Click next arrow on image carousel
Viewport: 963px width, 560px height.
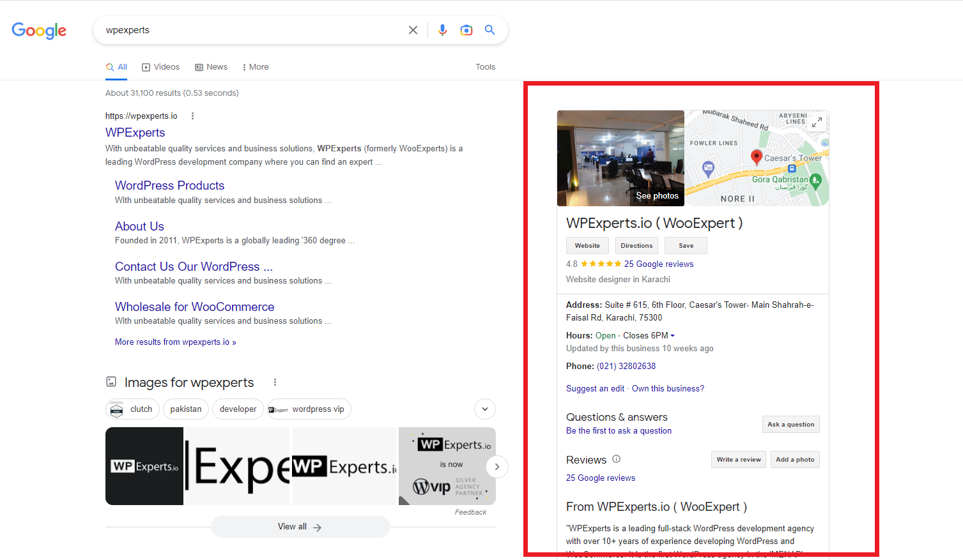[497, 467]
